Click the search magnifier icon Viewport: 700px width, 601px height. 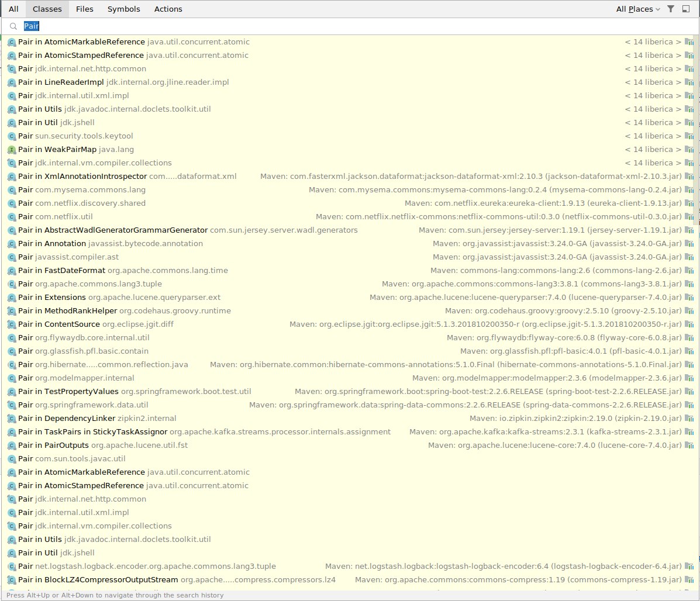pos(13,26)
